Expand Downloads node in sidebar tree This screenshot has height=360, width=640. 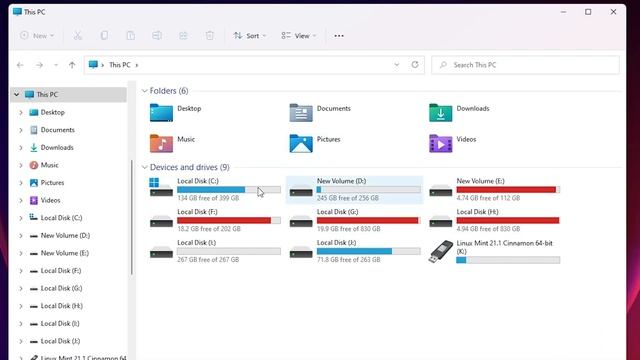21,147
